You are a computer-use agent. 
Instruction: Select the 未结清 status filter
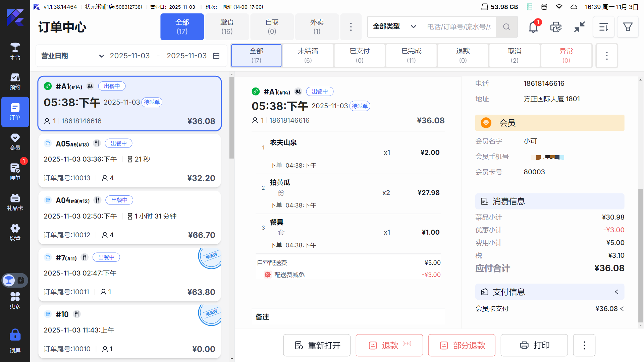(308, 56)
